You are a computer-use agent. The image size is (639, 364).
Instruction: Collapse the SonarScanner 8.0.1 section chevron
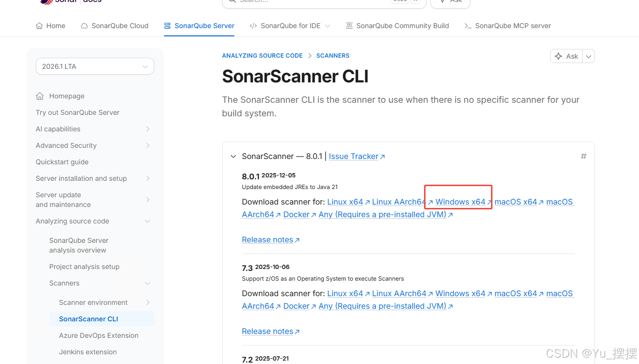[x=233, y=157]
